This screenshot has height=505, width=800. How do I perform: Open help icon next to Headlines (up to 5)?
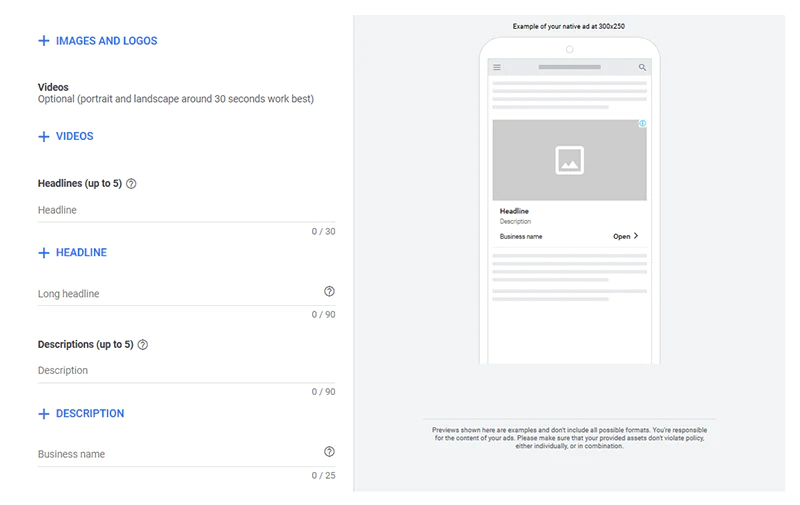coord(131,184)
